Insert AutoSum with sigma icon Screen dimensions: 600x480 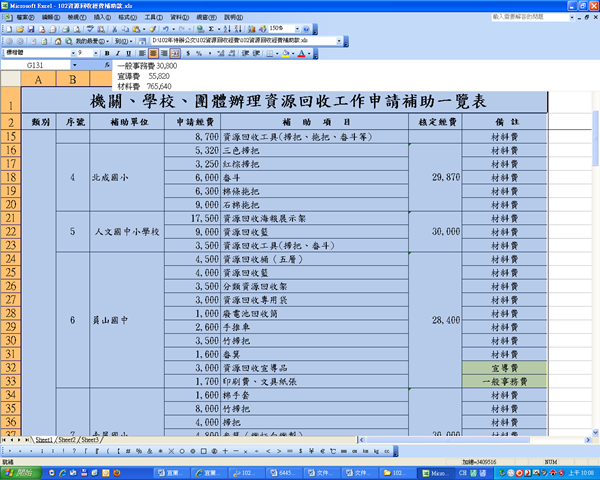coord(211,29)
